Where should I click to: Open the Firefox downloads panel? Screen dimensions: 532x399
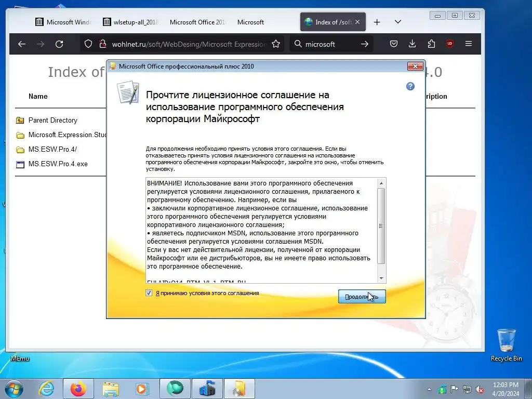pyautogui.click(x=412, y=44)
